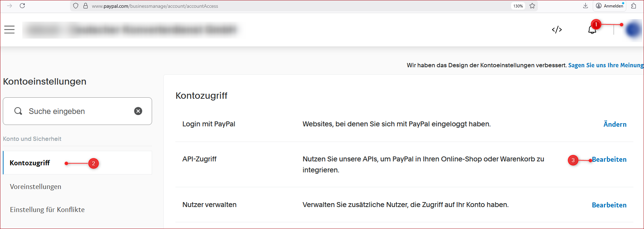The image size is (644, 229).
Task: Open the notifications bell
Action: (x=592, y=30)
